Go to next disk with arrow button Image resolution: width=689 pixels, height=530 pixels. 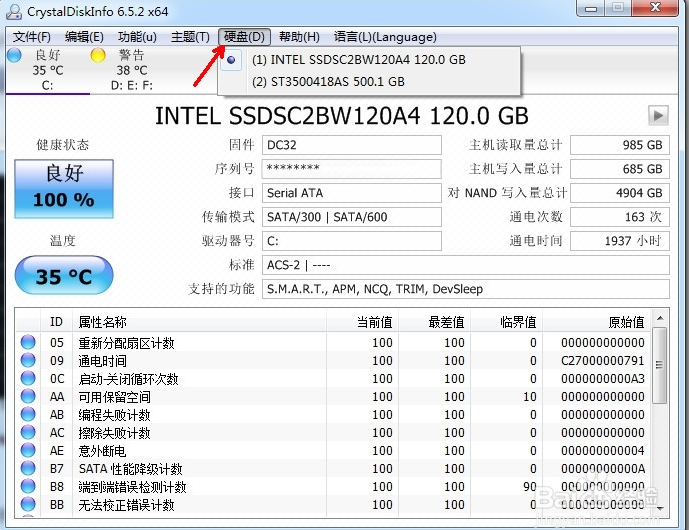click(658, 116)
